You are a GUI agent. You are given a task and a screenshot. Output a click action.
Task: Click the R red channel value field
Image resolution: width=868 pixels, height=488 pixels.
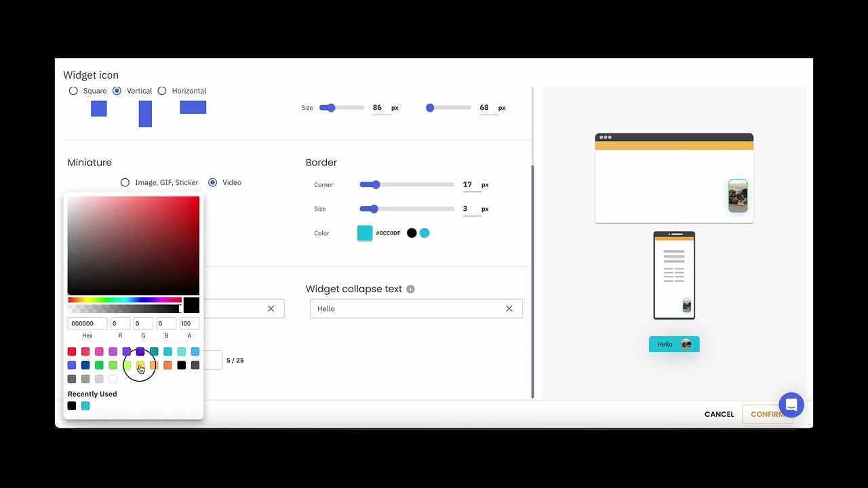tap(120, 323)
